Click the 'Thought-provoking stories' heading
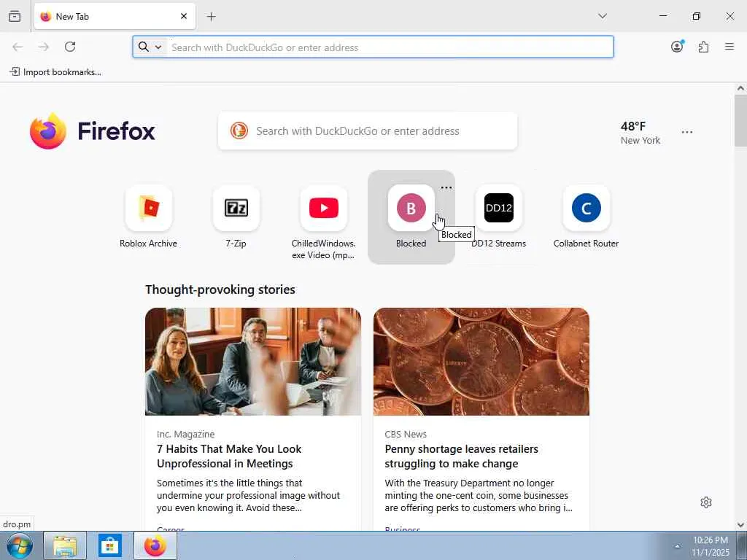This screenshot has height=560, width=747. [x=220, y=289]
